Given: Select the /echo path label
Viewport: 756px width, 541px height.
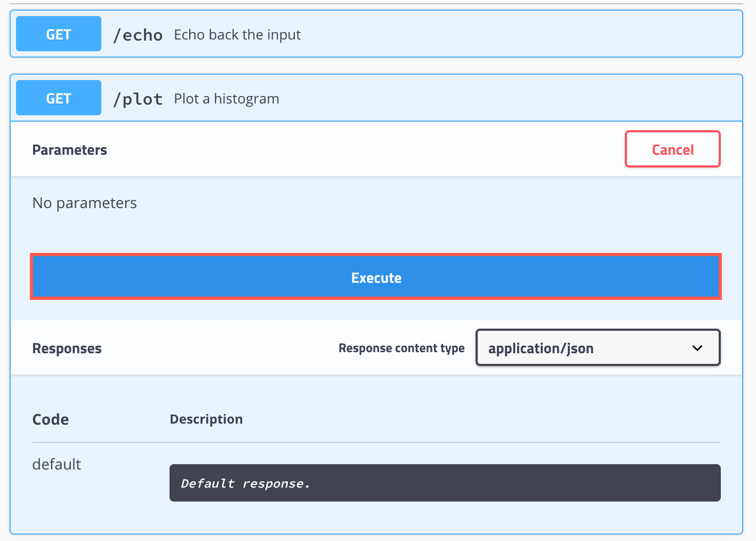Looking at the screenshot, I should click(x=138, y=34).
